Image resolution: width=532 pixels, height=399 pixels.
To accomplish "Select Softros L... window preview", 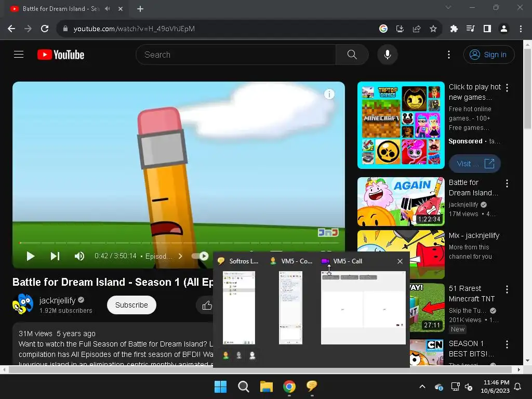I will point(239,308).
